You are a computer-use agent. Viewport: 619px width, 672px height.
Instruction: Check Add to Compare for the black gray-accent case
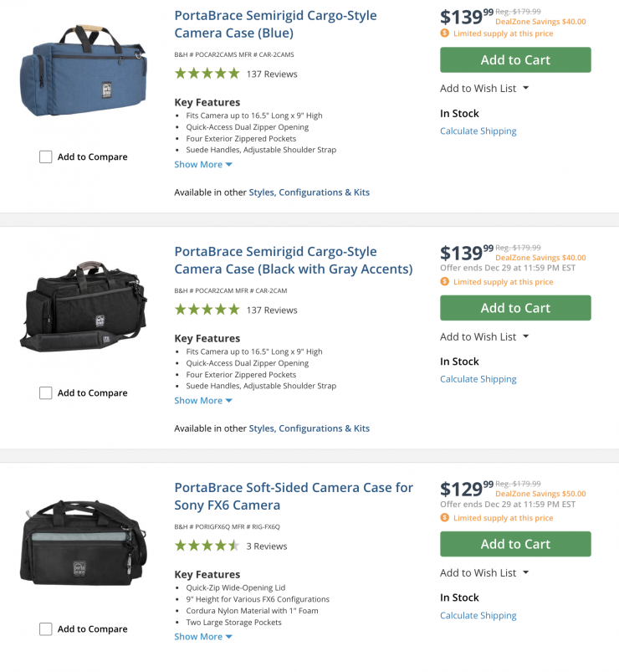pos(46,392)
